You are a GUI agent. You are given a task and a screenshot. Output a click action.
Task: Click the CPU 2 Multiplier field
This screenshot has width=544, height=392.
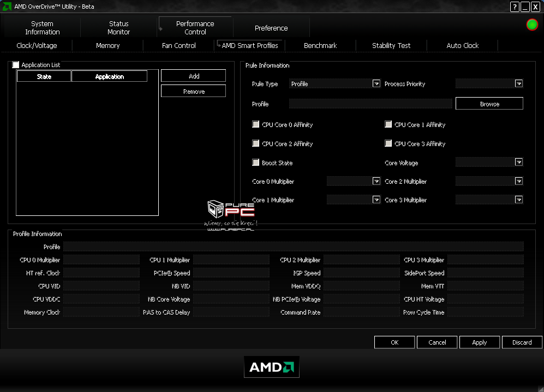coord(362,260)
